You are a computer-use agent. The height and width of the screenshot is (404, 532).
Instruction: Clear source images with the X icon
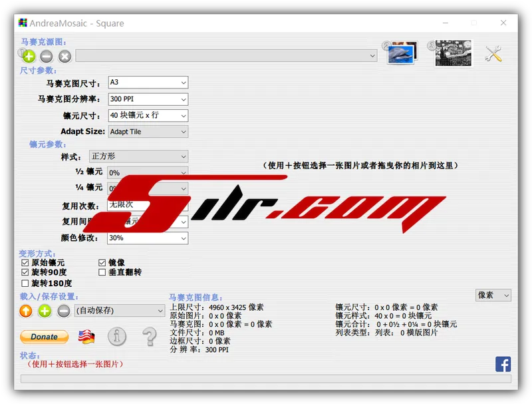click(65, 57)
